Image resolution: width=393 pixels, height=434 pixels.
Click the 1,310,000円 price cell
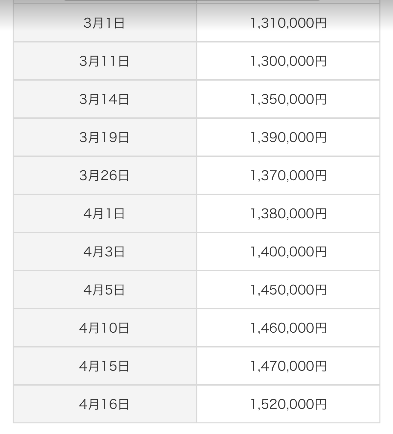tap(288, 23)
